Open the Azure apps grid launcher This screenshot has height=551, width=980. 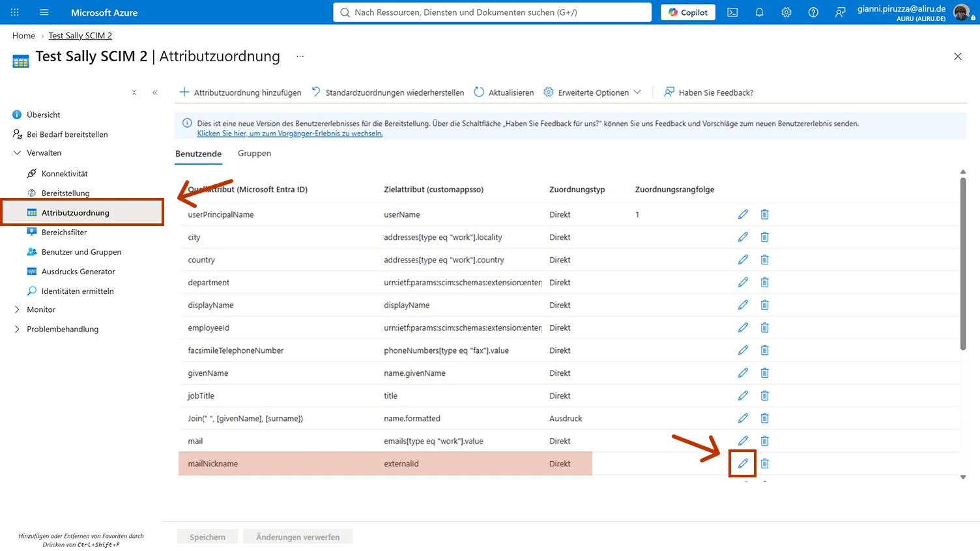coord(15,12)
